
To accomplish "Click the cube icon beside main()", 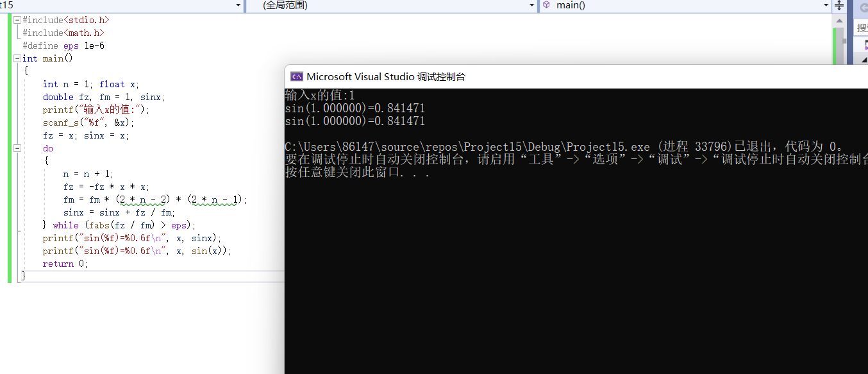I will point(546,5).
